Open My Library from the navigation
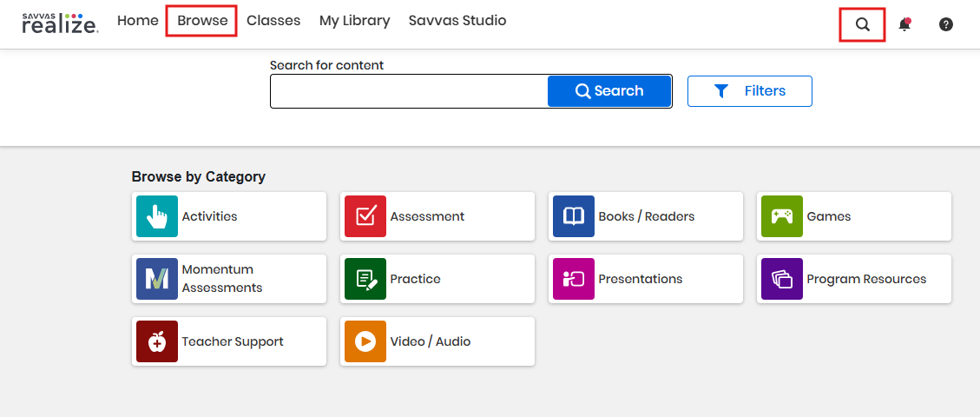The image size is (980, 417). pos(354,20)
